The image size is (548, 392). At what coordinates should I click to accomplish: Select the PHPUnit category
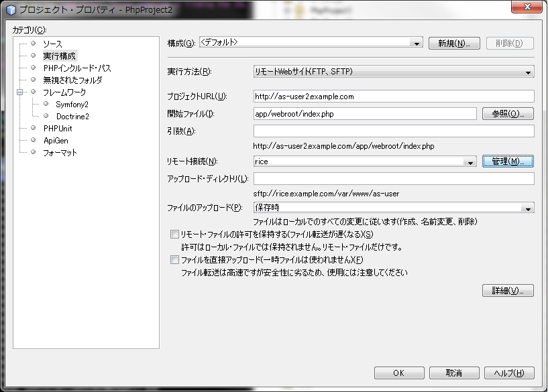click(58, 129)
